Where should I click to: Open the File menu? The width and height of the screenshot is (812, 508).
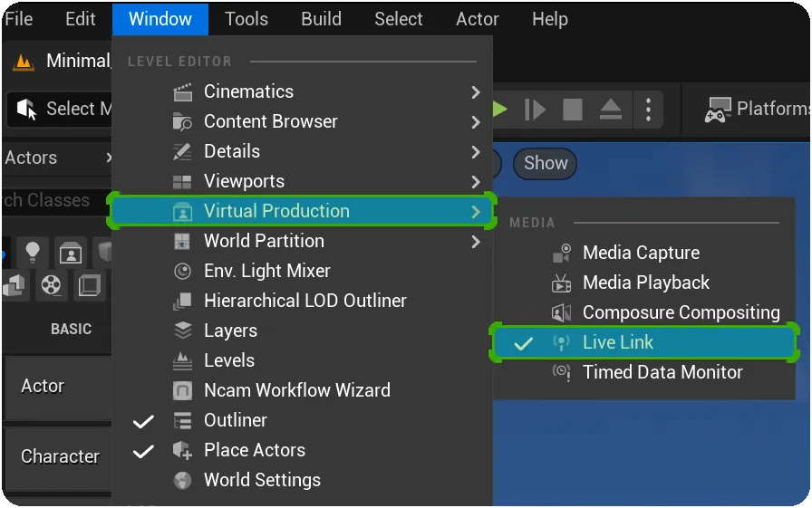click(x=19, y=19)
